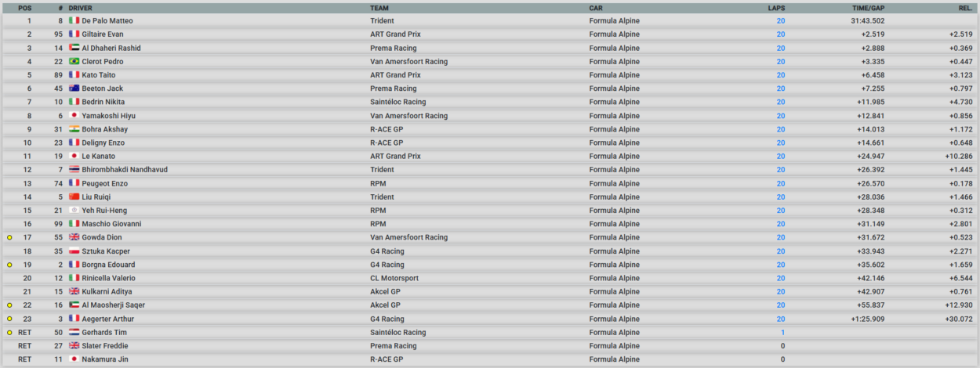Open the laps count for Giltaire Evan
The width and height of the screenshot is (980, 368).
click(781, 34)
